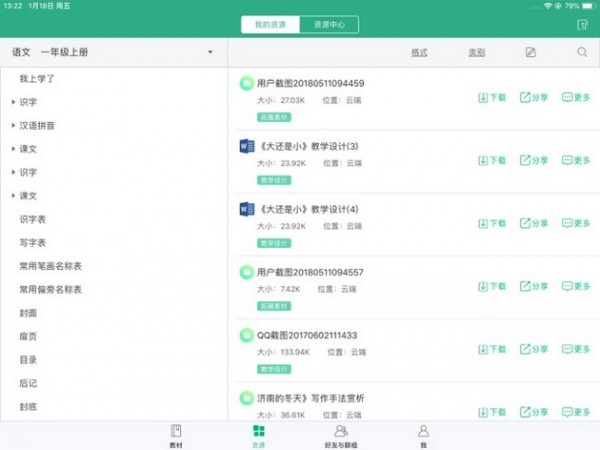Screen dimensions: 600x450
Task: Share QQ截图20170602111433
Action: click(534, 349)
